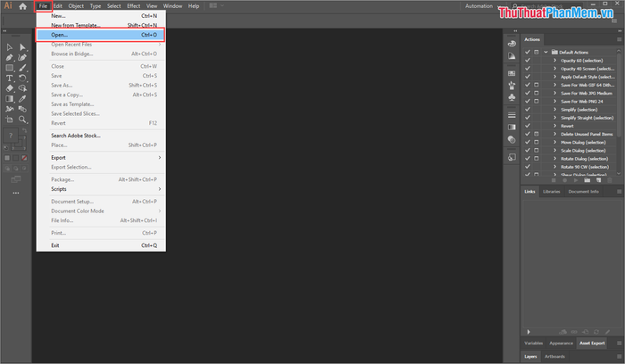This screenshot has width=625, height=364.
Task: Switch to the Artboards tab
Action: coord(554,357)
